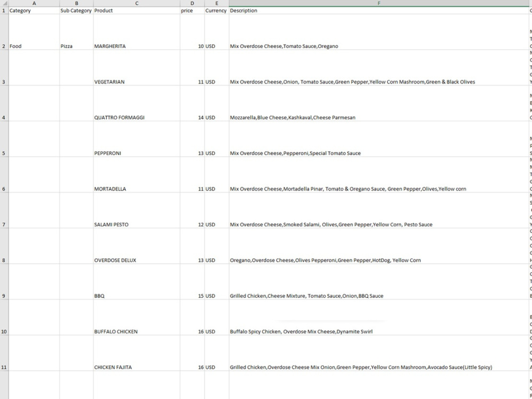Select description starting 'Mix Overdose Cheese,Mortadella Pinar'
This screenshot has height=399, width=532.
[379, 174]
